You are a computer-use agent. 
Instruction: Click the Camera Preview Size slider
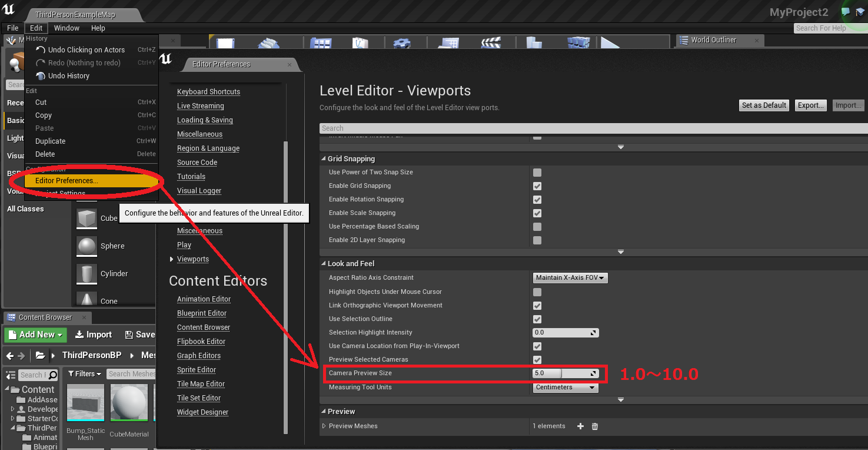pyautogui.click(x=566, y=373)
